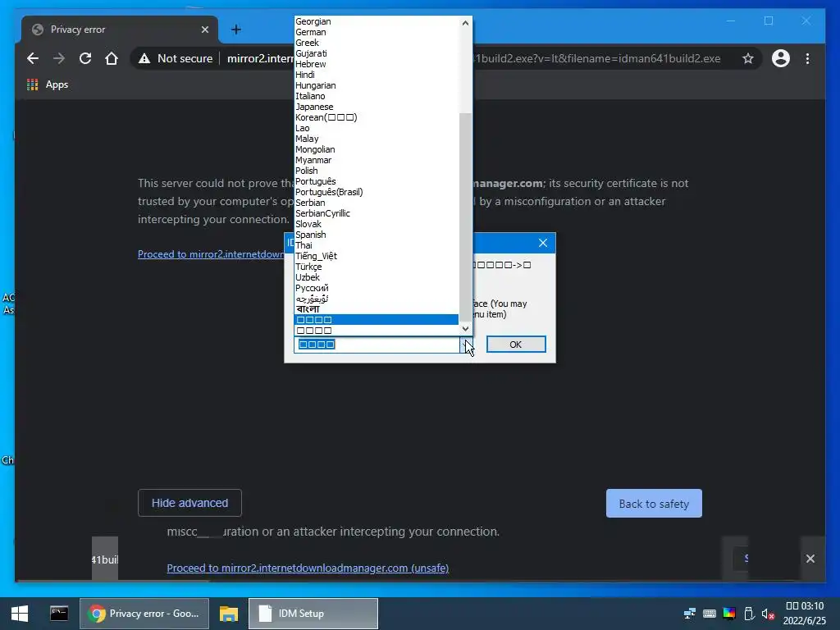Choose Spanish from the list
The width and height of the screenshot is (840, 630).
tap(376, 235)
